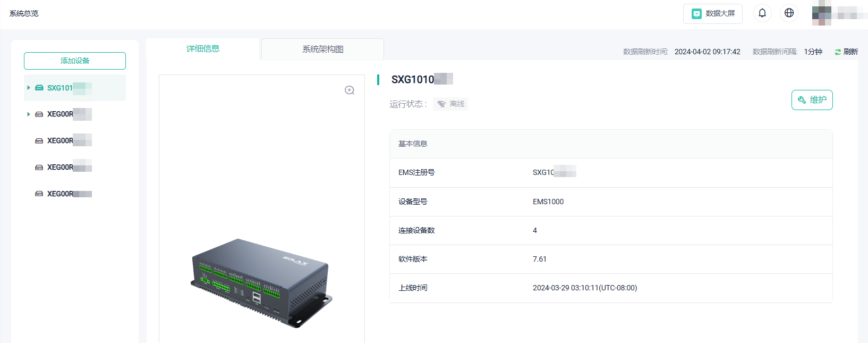Select the online time 2024-03-29 03:10:11 value
Image resolution: width=868 pixels, height=343 pixels.
tap(585, 288)
